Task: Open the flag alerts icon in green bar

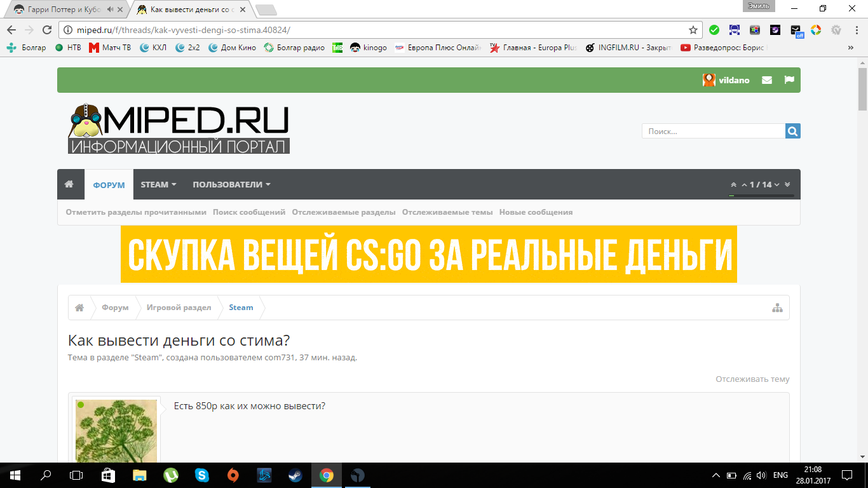Action: point(789,80)
